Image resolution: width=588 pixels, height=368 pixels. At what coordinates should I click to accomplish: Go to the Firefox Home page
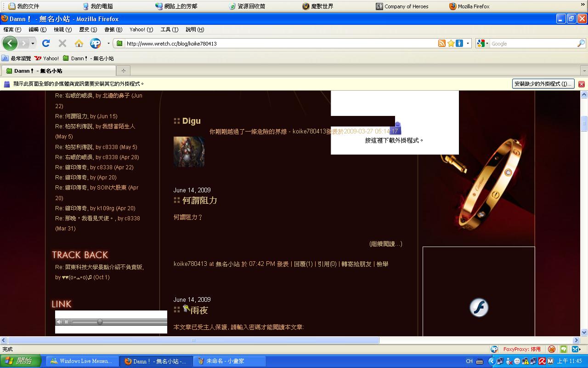pyautogui.click(x=79, y=43)
